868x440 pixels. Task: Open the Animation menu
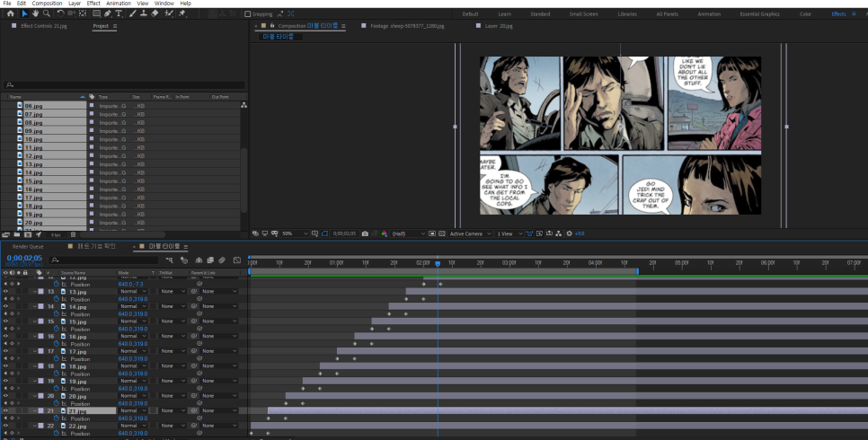pyautogui.click(x=118, y=4)
